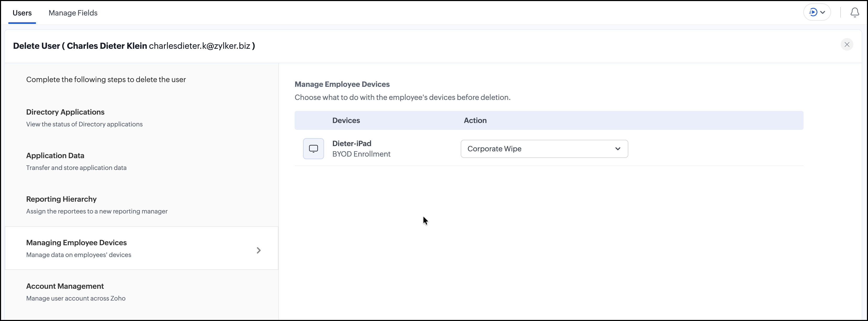The image size is (868, 321).
Task: Click the charlesdieter.k@zylker.biz email text
Action: 200,46
